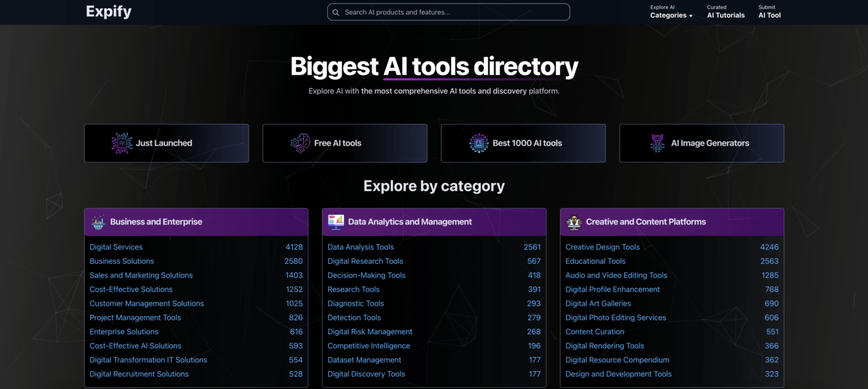Open the Just Launched card
Screen dimensions: 868x389
(x=166, y=143)
